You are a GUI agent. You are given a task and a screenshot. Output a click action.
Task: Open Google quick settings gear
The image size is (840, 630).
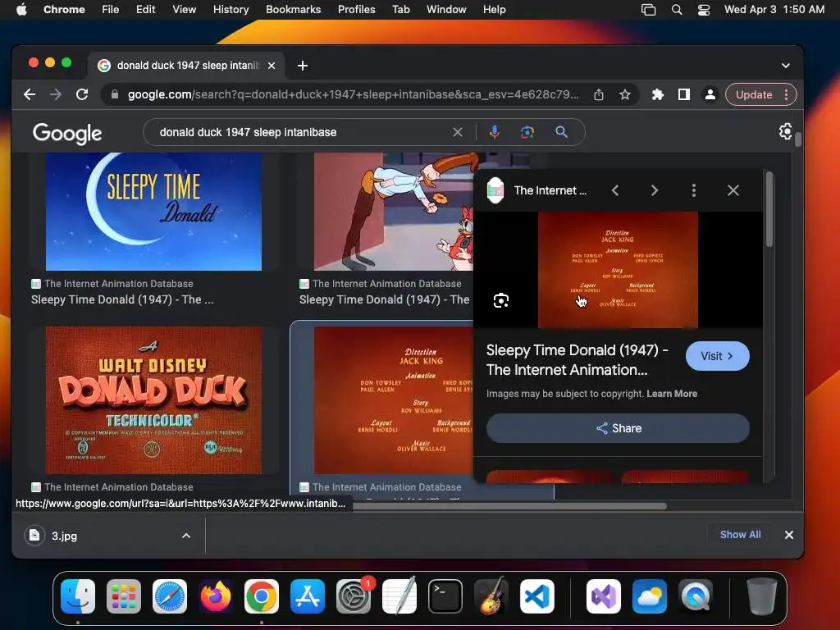click(785, 131)
